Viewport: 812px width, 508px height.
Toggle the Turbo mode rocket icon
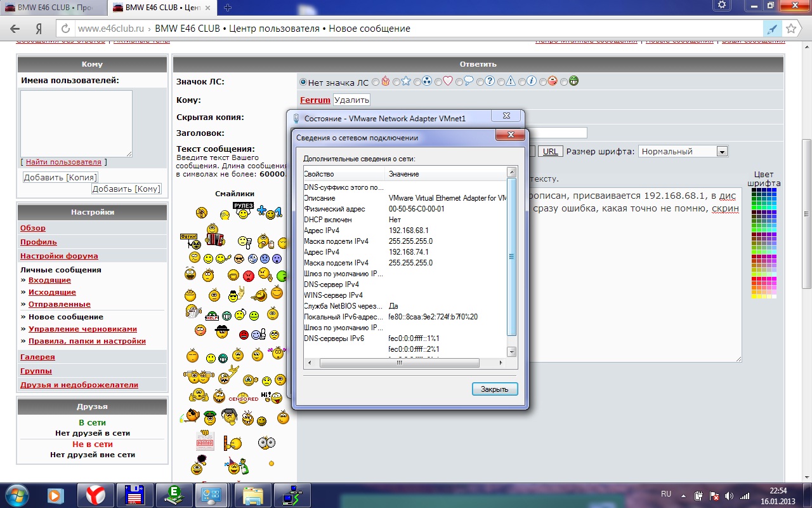coord(772,29)
